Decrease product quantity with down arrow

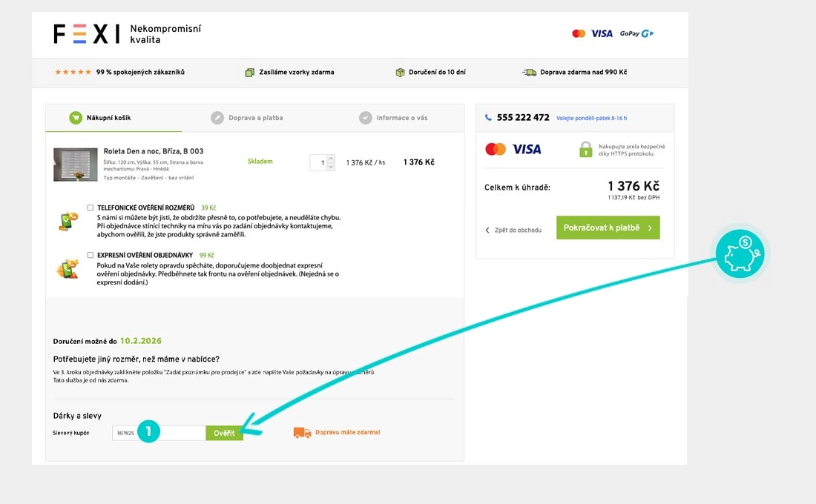coord(330,167)
